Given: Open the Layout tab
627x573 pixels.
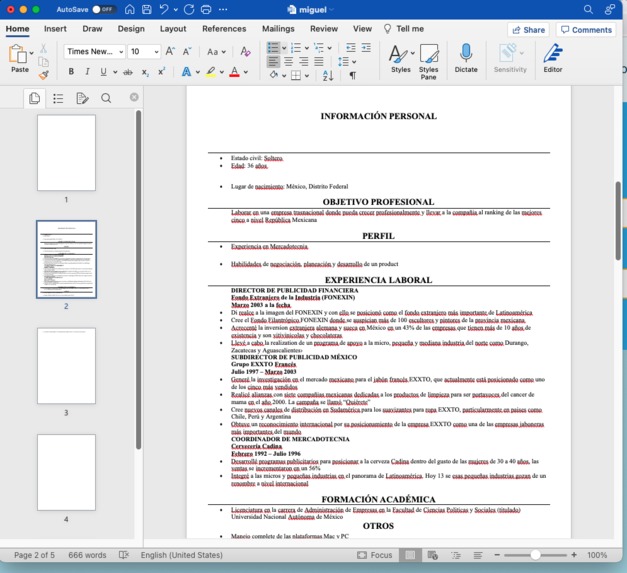Looking at the screenshot, I should click(173, 29).
